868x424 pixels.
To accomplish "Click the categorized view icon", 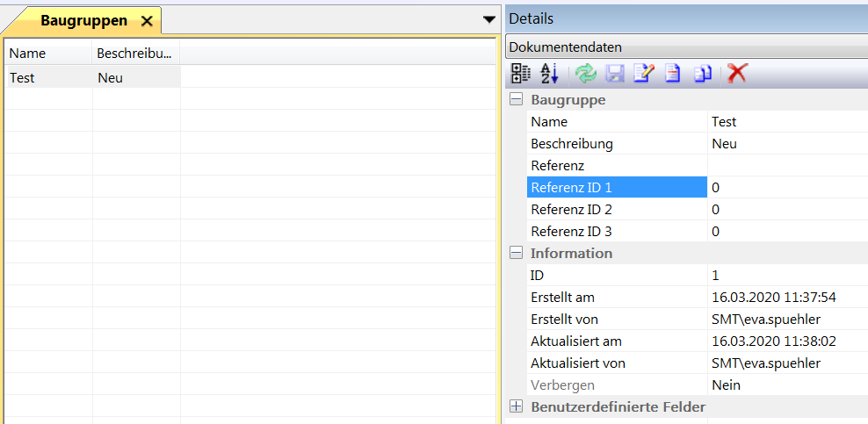I will pyautogui.click(x=521, y=74).
